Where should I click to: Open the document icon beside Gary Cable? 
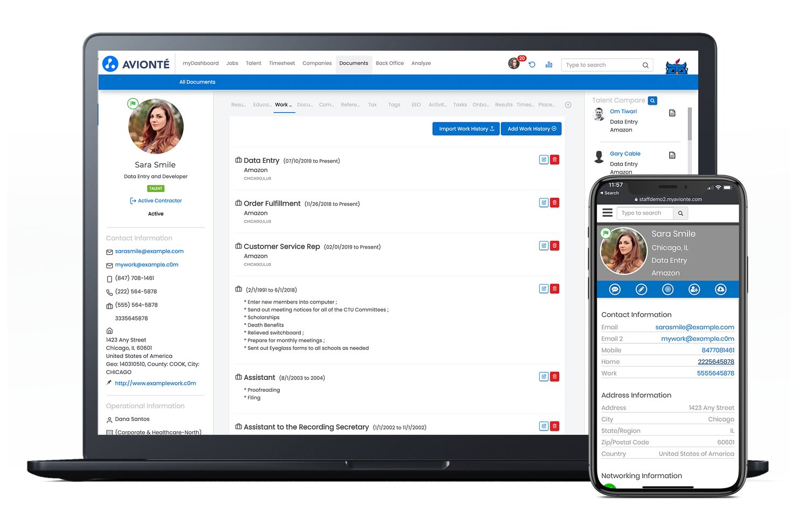(672, 155)
